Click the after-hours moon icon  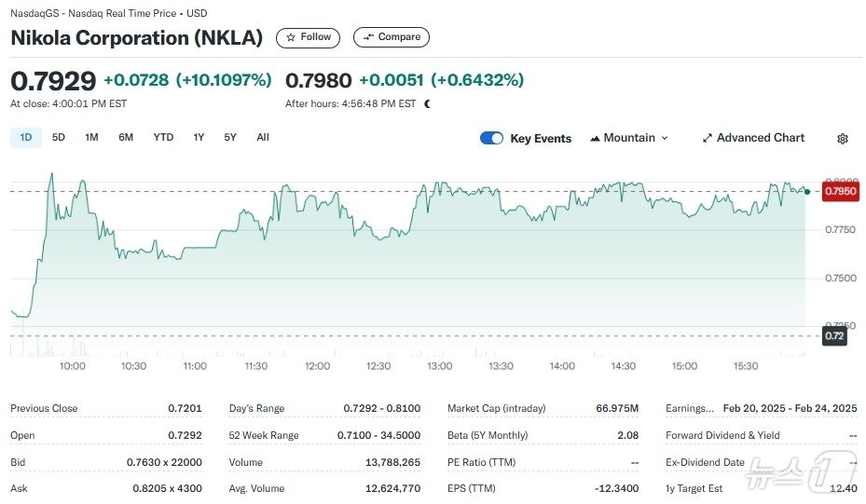[427, 103]
